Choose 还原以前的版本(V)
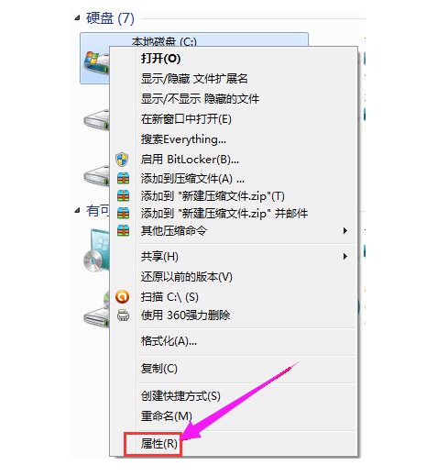 (187, 277)
